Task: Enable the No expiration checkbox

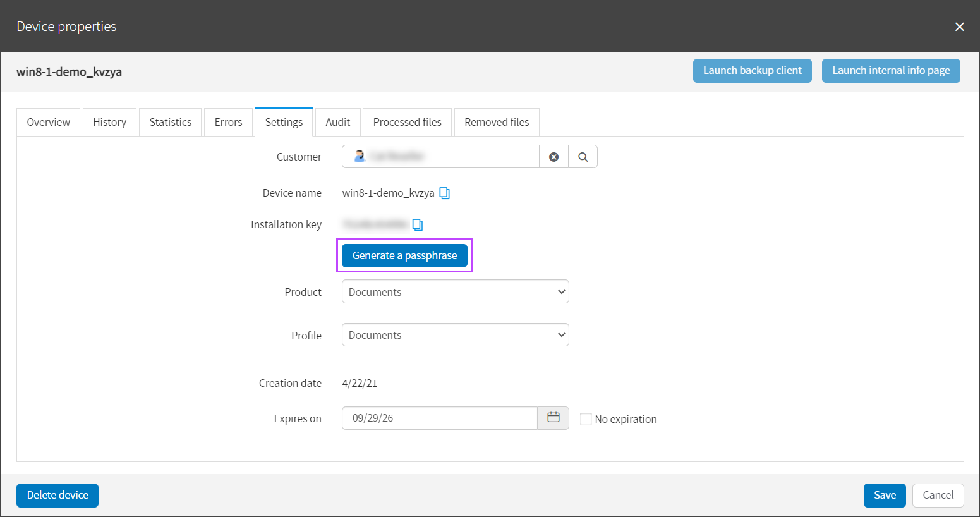Action: pos(586,419)
